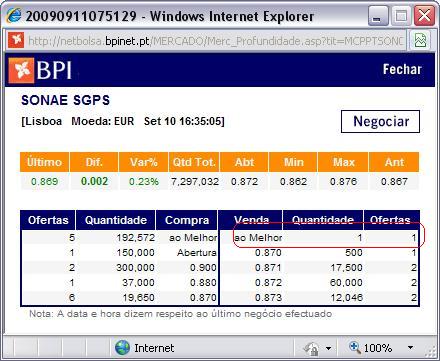Click the BPI logo in header

coord(40,70)
